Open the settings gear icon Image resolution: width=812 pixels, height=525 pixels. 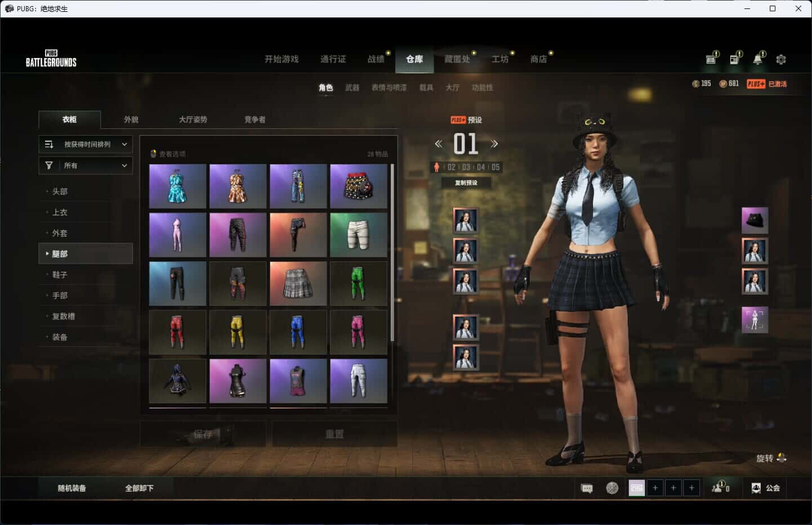click(780, 59)
